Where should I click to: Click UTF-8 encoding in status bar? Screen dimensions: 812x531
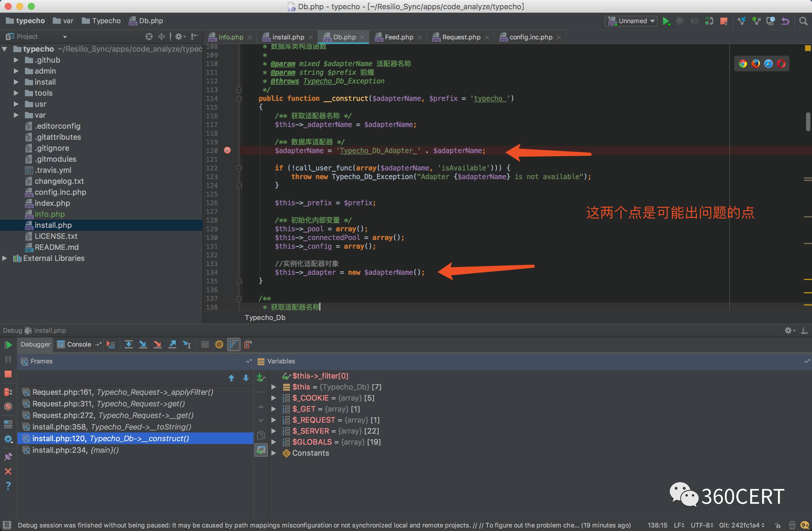tap(701, 525)
